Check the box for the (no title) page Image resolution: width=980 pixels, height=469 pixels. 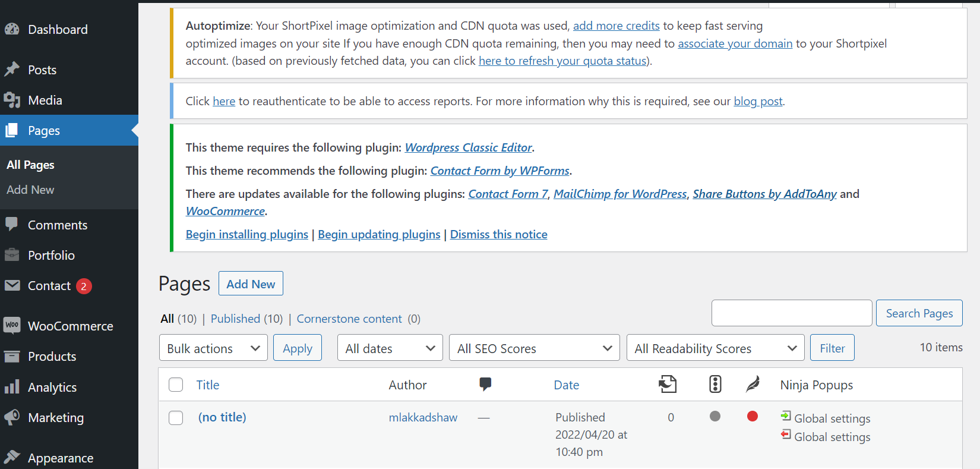click(x=176, y=418)
